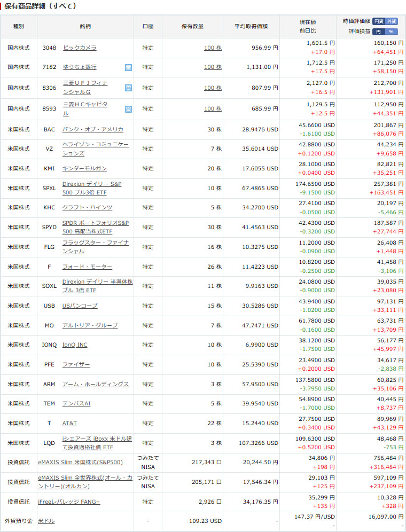Show profit and loss in 円
This screenshot has width=406, height=532.
379,32
